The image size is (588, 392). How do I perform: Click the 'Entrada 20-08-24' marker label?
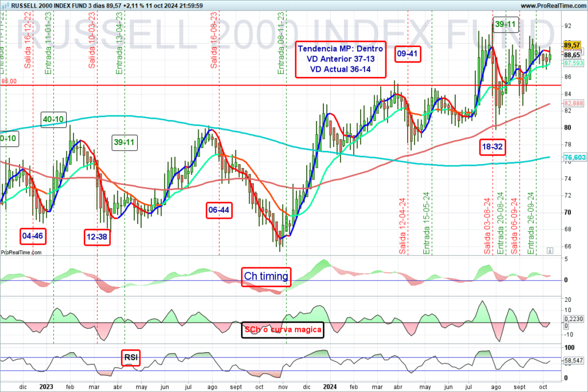click(501, 223)
